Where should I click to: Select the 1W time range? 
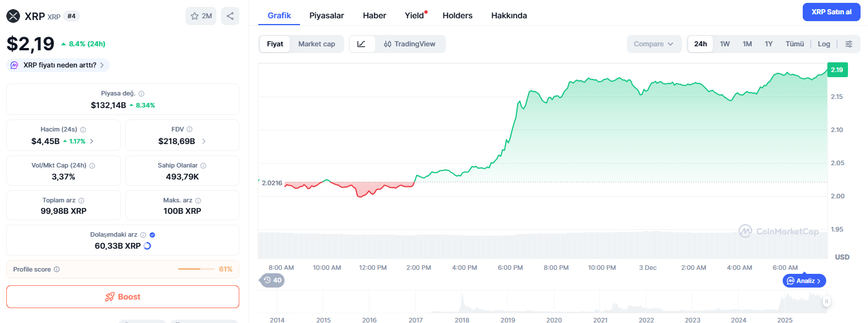pyautogui.click(x=725, y=44)
